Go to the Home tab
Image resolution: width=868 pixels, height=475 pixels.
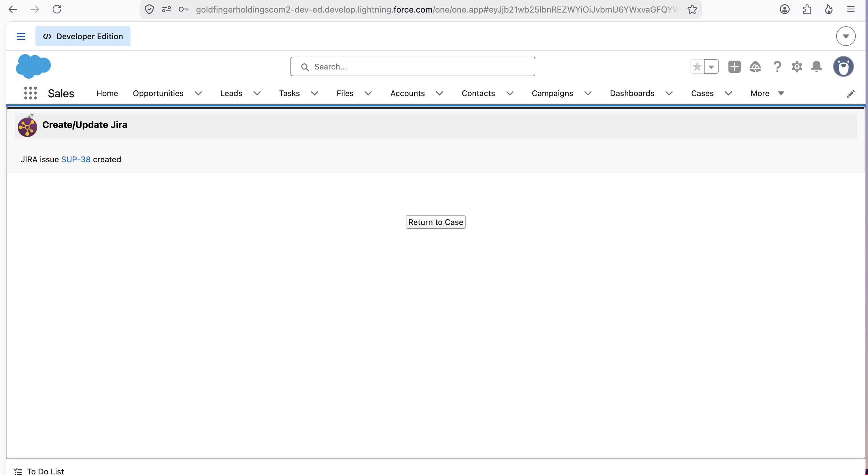107,93
